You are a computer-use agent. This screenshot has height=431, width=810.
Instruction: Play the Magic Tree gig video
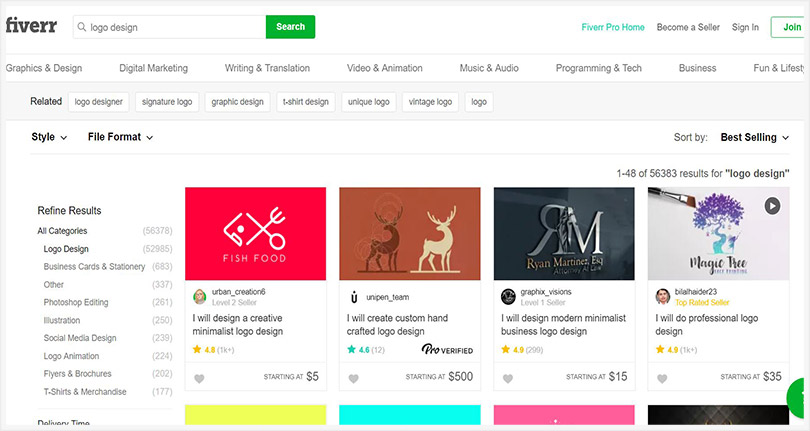coord(772,206)
